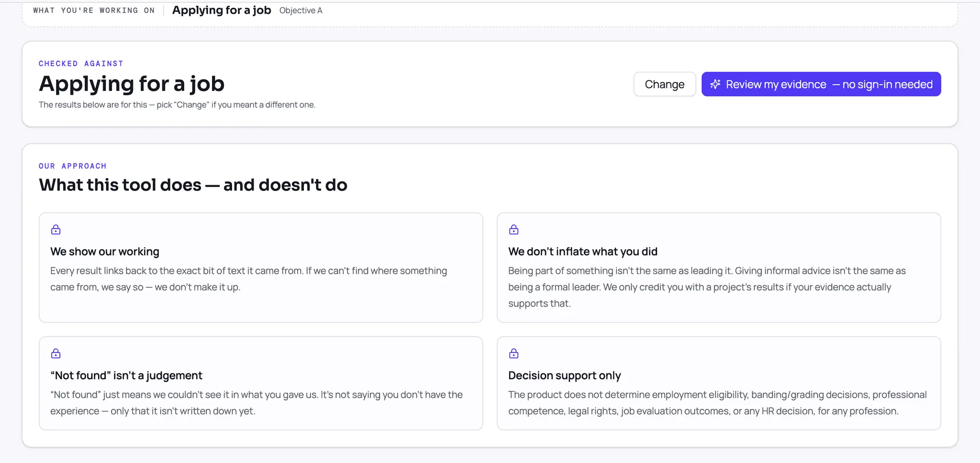Click paragraph starting "Every result links back"
This screenshot has width=980, height=463.
click(x=249, y=279)
